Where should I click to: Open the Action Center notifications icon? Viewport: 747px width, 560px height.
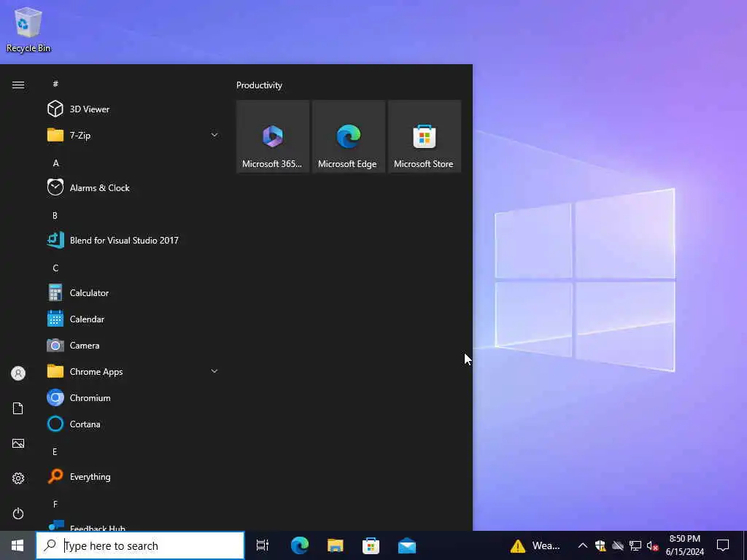point(723,545)
